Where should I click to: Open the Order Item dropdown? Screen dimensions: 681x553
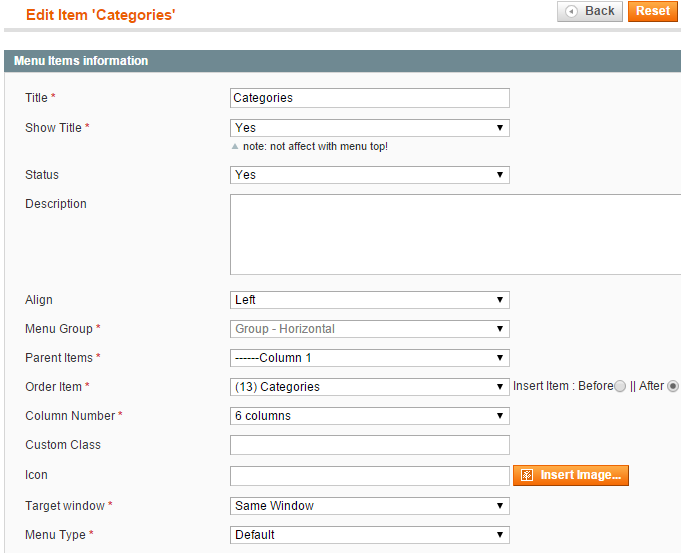click(x=370, y=387)
